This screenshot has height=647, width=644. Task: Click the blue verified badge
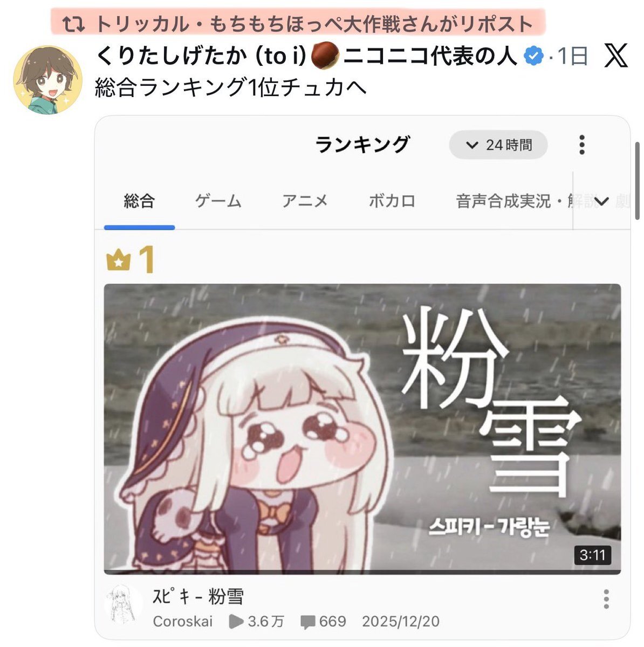pyautogui.click(x=534, y=56)
